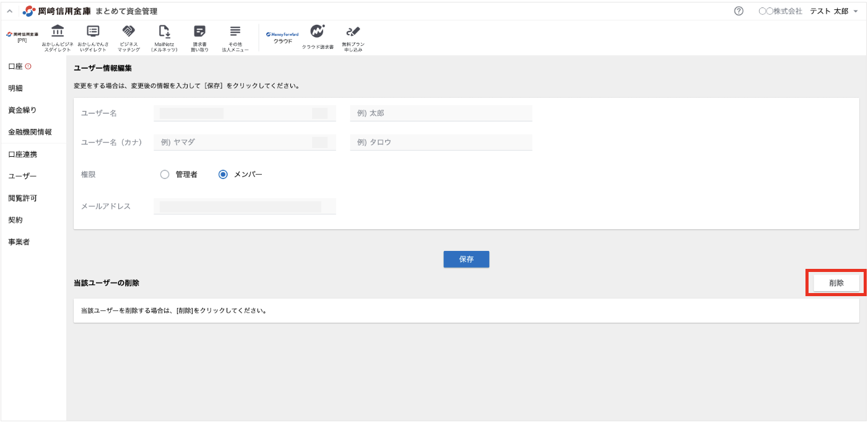Open the help question mark icon
868x425 pixels.
pos(739,11)
